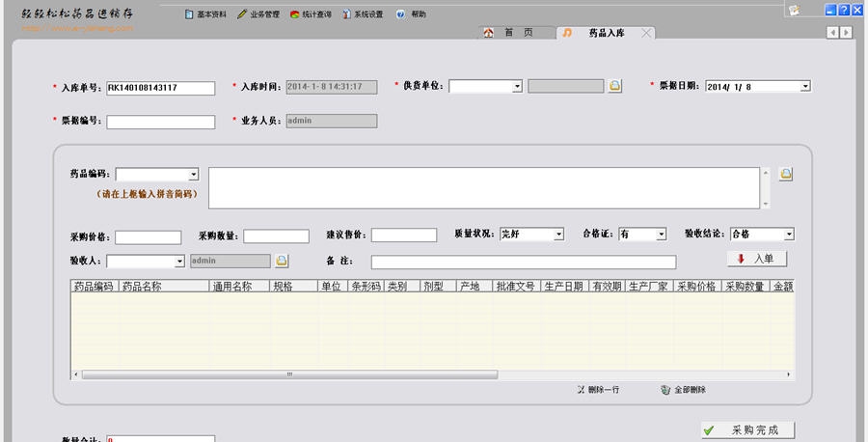
Task: Click the 采购完成 button
Action: pos(747,429)
